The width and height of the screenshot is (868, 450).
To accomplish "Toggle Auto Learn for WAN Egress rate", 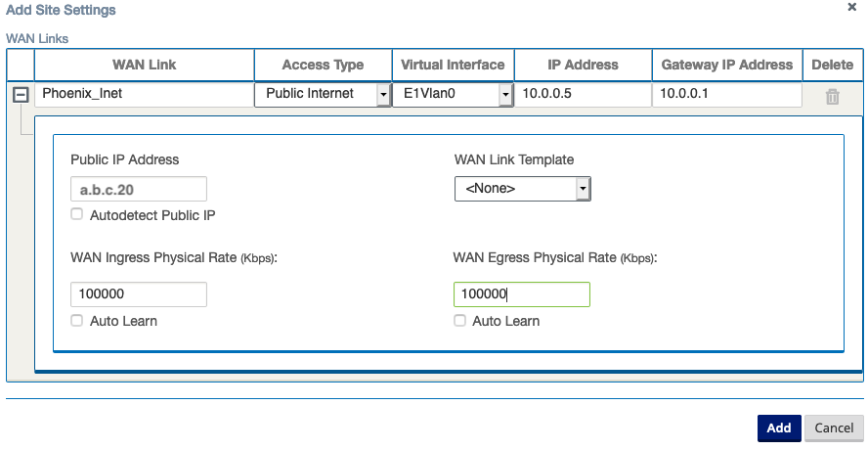I will pos(460,321).
